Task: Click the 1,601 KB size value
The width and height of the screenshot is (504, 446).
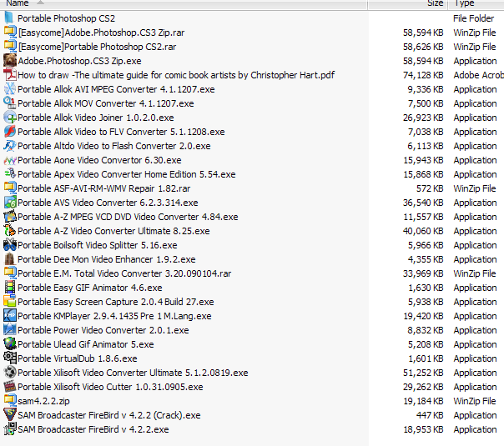Action: (426, 358)
